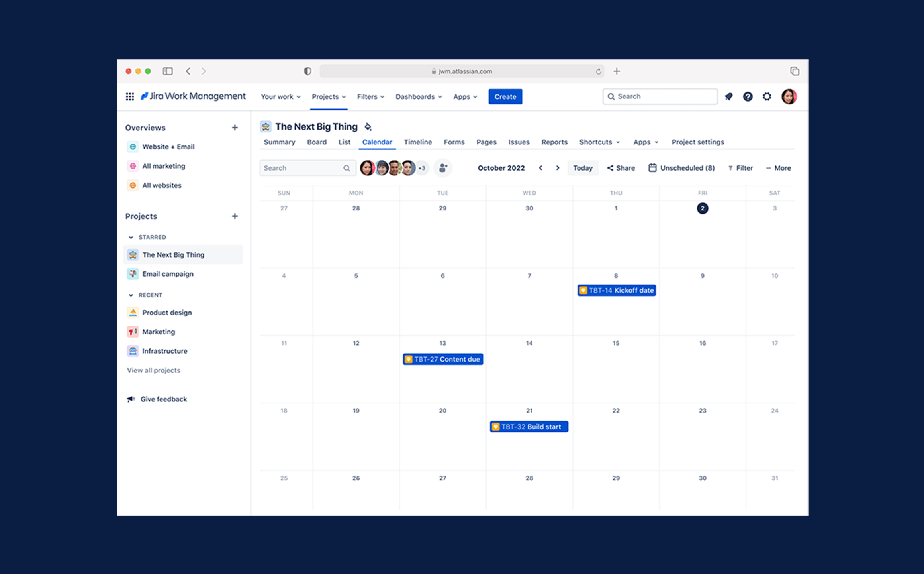Click the Give feedback megaphone icon
This screenshot has width=924, height=574.
point(131,399)
